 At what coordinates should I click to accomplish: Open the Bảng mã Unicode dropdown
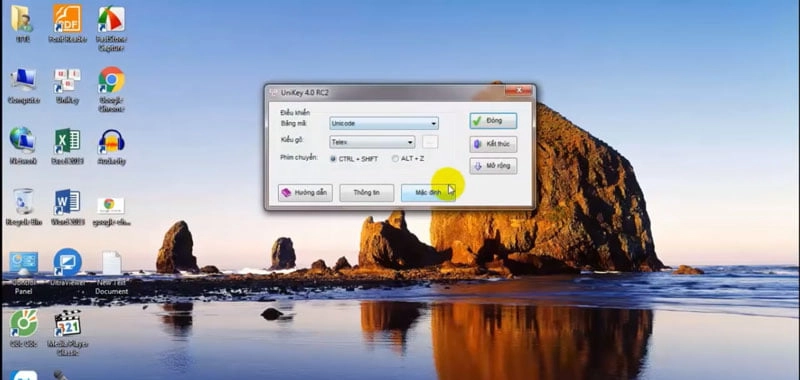click(x=384, y=123)
